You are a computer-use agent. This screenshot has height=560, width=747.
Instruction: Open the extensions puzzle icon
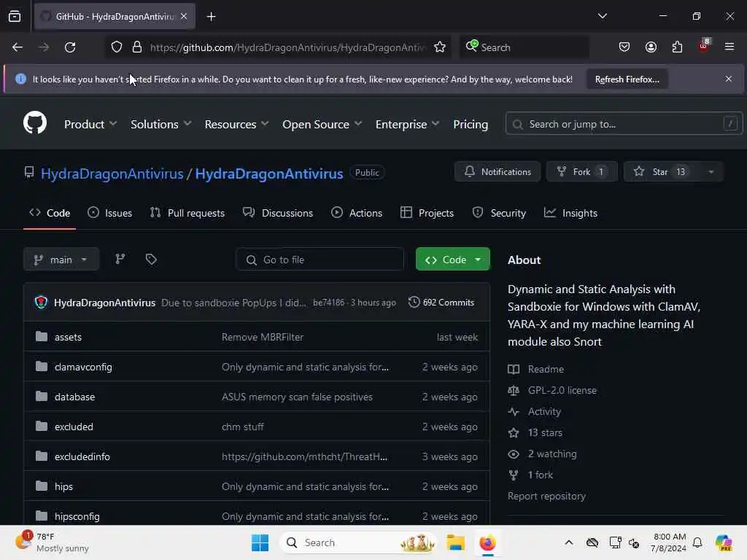point(677,47)
